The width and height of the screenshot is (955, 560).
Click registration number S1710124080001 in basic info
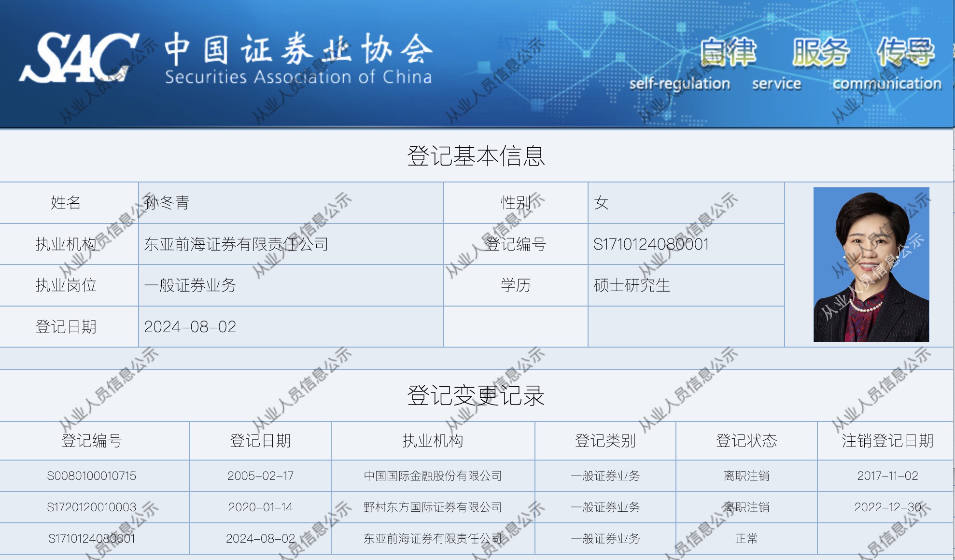(x=651, y=244)
